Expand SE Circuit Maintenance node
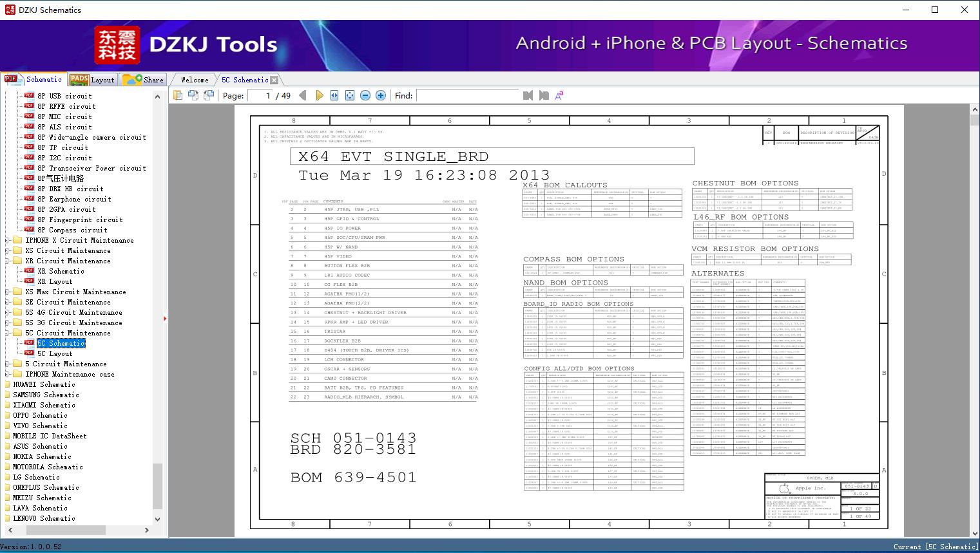This screenshot has height=553, width=980. click(8, 302)
